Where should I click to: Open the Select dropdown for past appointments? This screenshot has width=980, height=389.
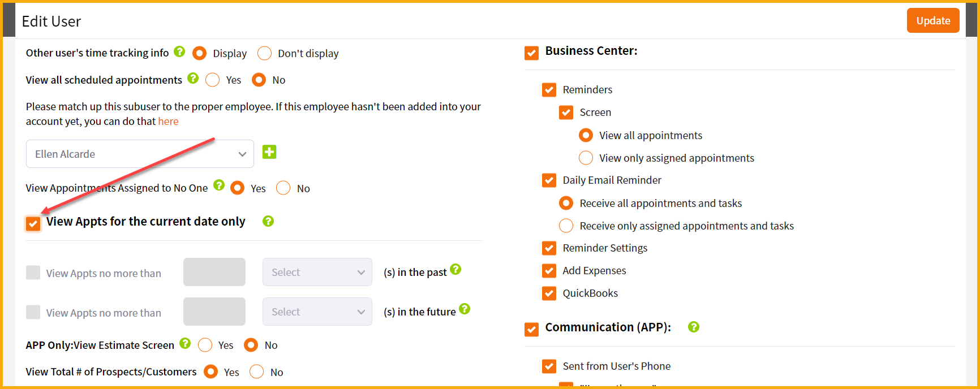(317, 272)
